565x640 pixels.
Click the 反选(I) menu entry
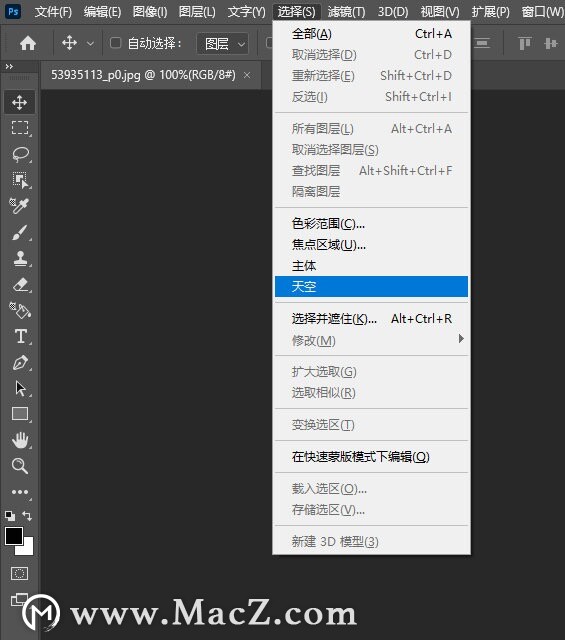(371, 97)
